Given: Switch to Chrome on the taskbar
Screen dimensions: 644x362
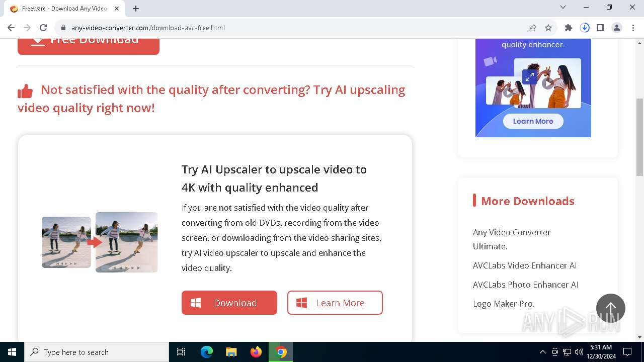Looking at the screenshot, I should coord(281,352).
